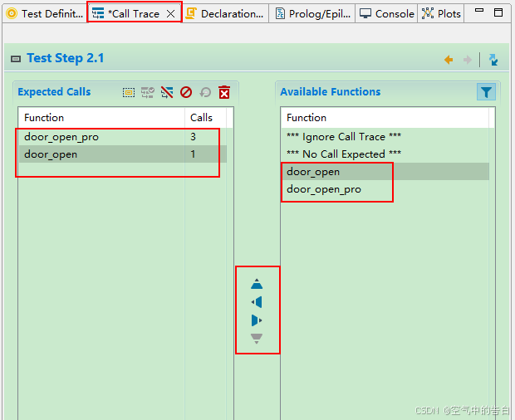This screenshot has width=515, height=420.
Task: Move selected expected call down
Action: 257,339
